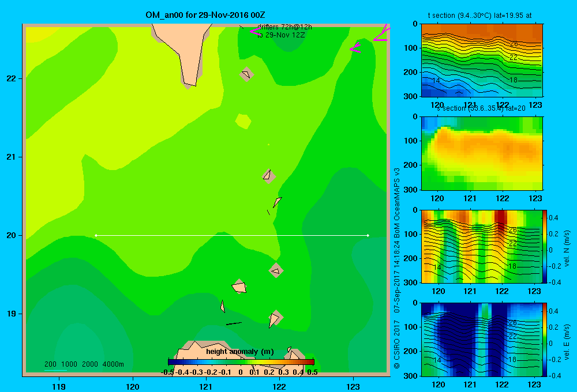Click the 'BoM OceanMAPS v3' vertical credit text
Viewport: 577px width, 392px height.
point(397,203)
